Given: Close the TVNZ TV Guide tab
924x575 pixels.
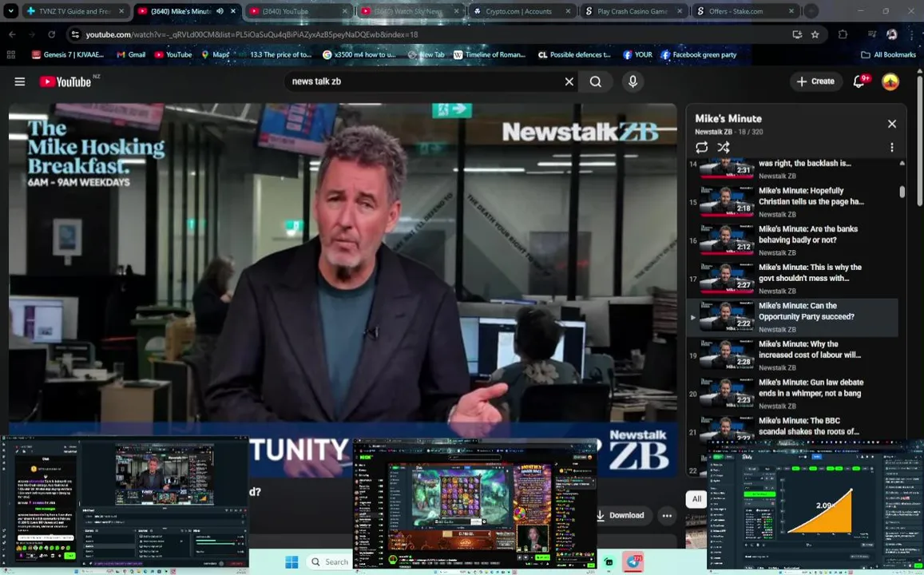Looking at the screenshot, I should coord(121,11).
